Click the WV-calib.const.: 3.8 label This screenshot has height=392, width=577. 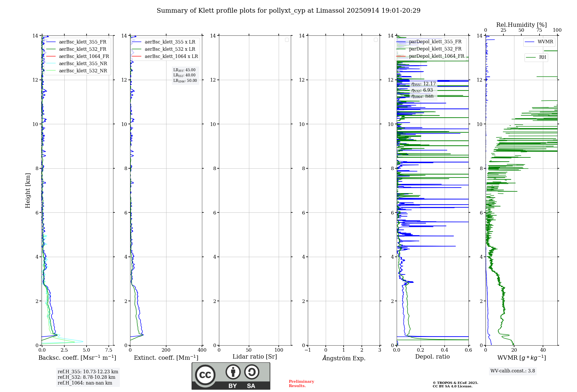[x=513, y=371]
